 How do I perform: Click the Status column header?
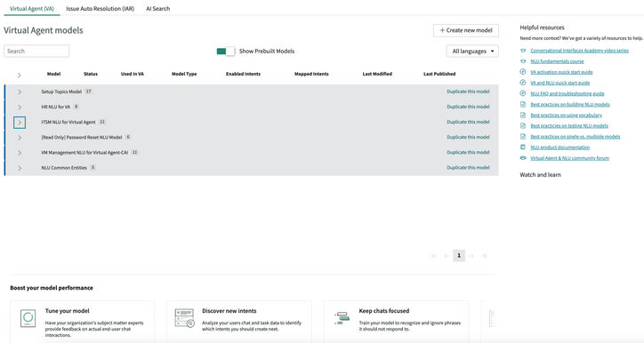(x=91, y=74)
